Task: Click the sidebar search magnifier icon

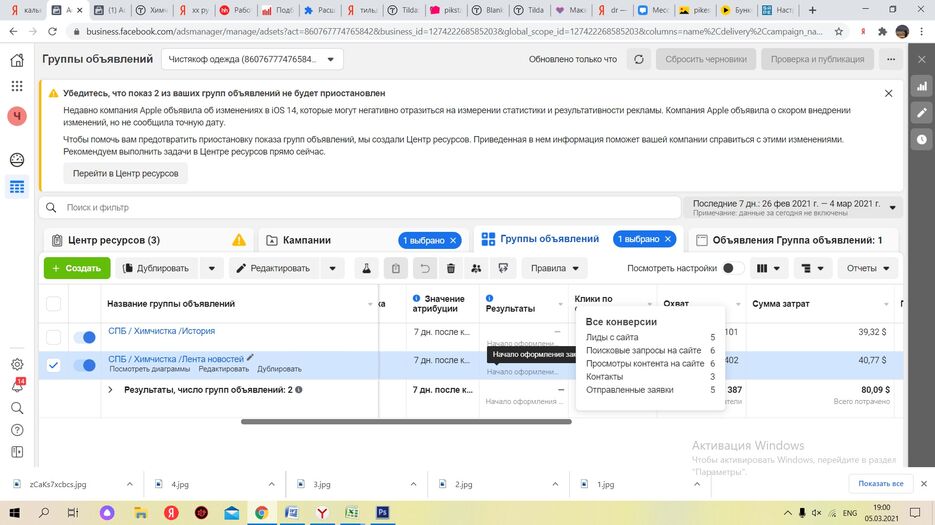Action: [x=17, y=408]
